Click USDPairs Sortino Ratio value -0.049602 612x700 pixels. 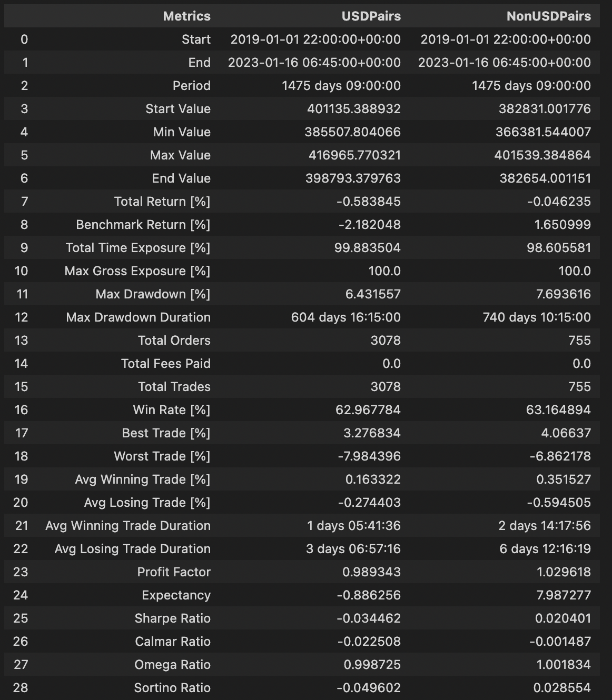point(369,688)
